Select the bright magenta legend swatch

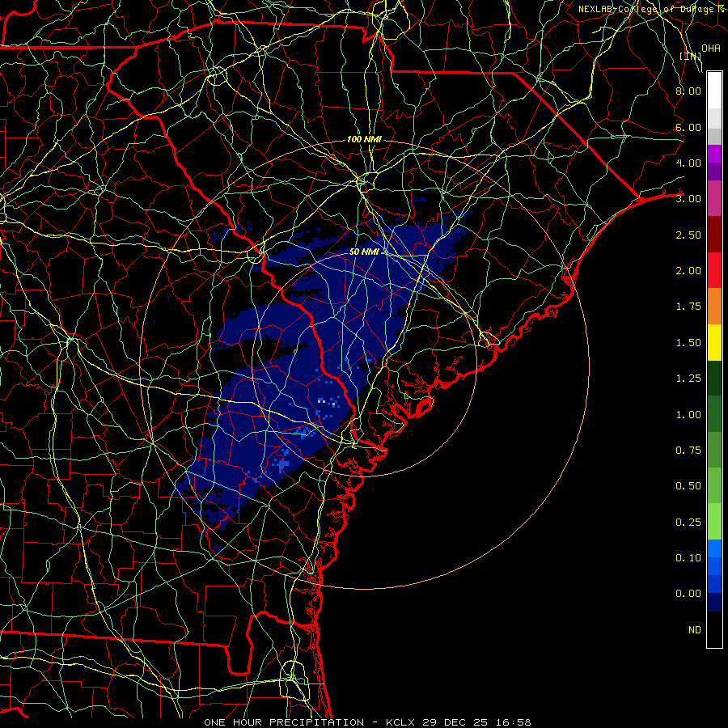pos(714,154)
